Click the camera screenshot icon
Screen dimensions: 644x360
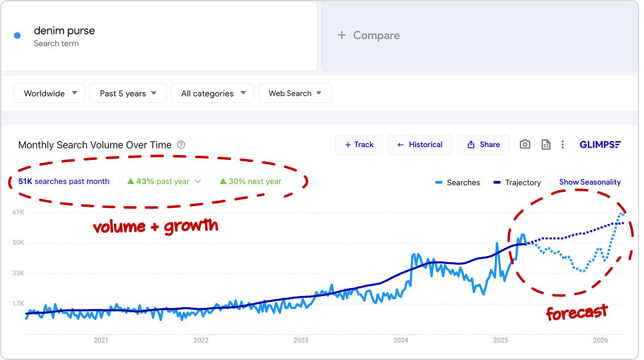pos(525,145)
